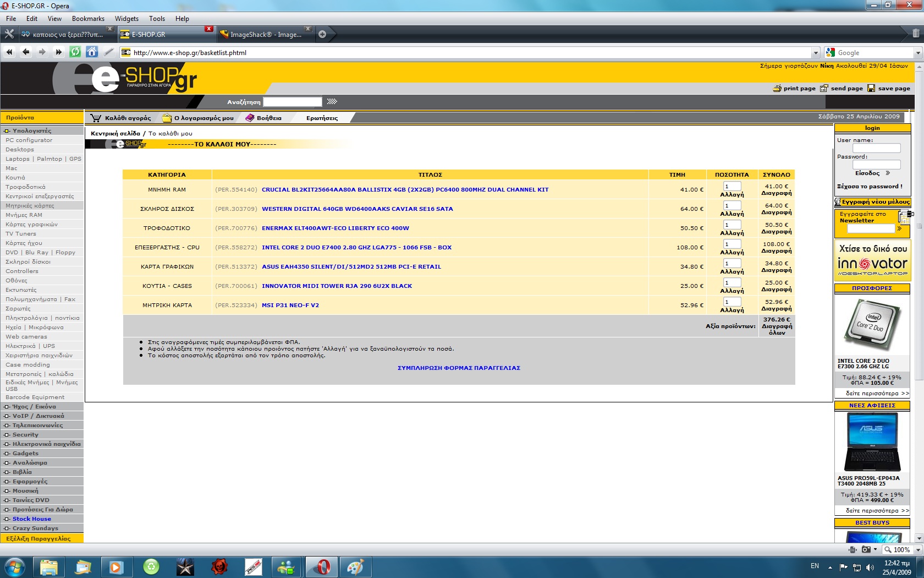Collapse the Υπολογιστές category
The width and height of the screenshot is (924, 578).
[7, 131]
